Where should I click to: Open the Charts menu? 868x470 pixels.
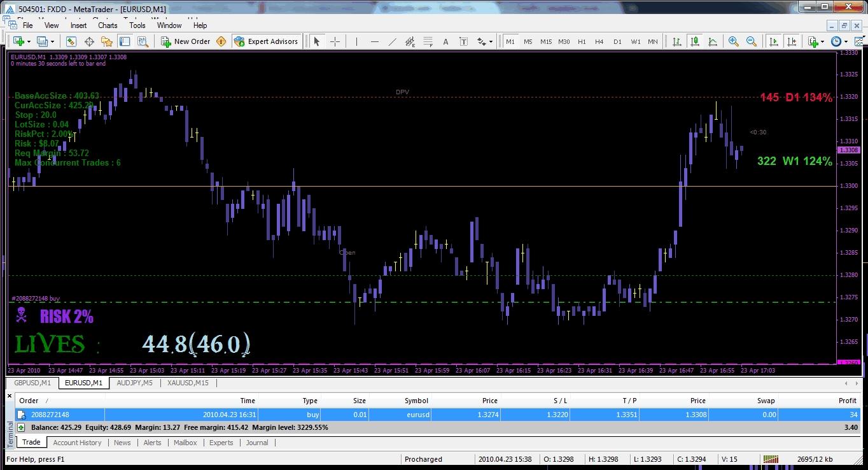pos(108,25)
